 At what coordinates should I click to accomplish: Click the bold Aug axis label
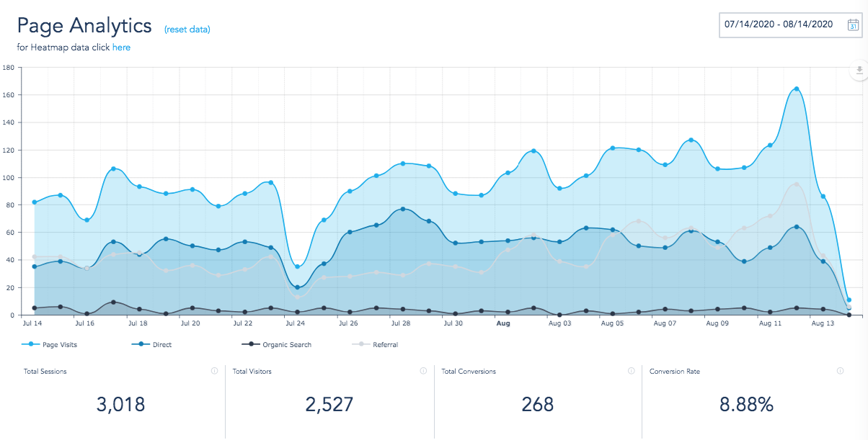(504, 324)
